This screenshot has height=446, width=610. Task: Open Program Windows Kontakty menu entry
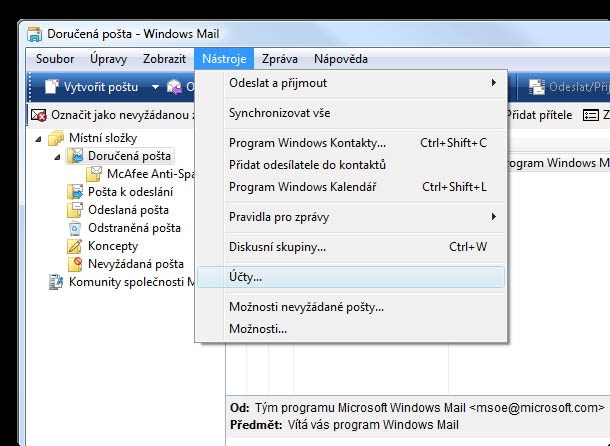[x=351, y=143]
